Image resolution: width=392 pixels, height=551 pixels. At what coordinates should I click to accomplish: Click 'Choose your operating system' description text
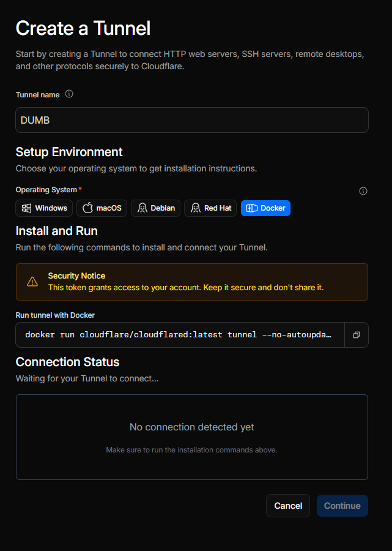(x=136, y=169)
